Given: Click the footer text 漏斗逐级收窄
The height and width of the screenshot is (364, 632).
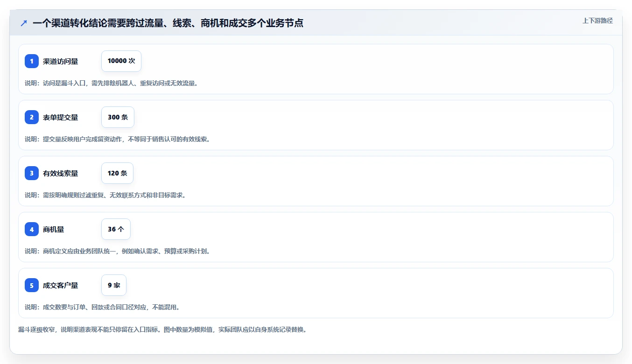Looking at the screenshot, I should (x=162, y=329).
